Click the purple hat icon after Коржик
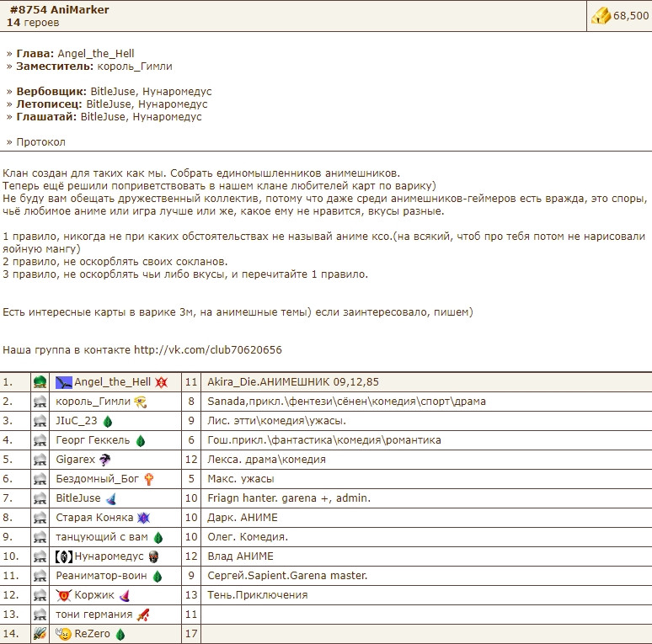This screenshot has width=652, height=644. tap(125, 596)
